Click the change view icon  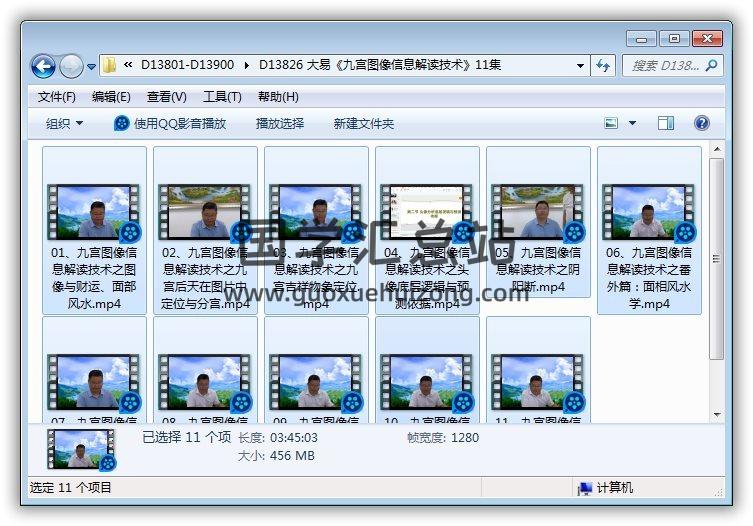coord(612,123)
